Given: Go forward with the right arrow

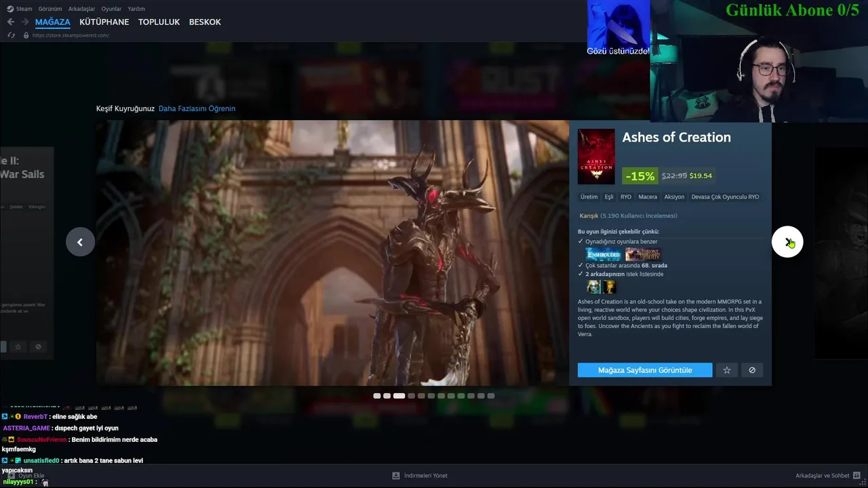Looking at the screenshot, I should click(25, 22).
